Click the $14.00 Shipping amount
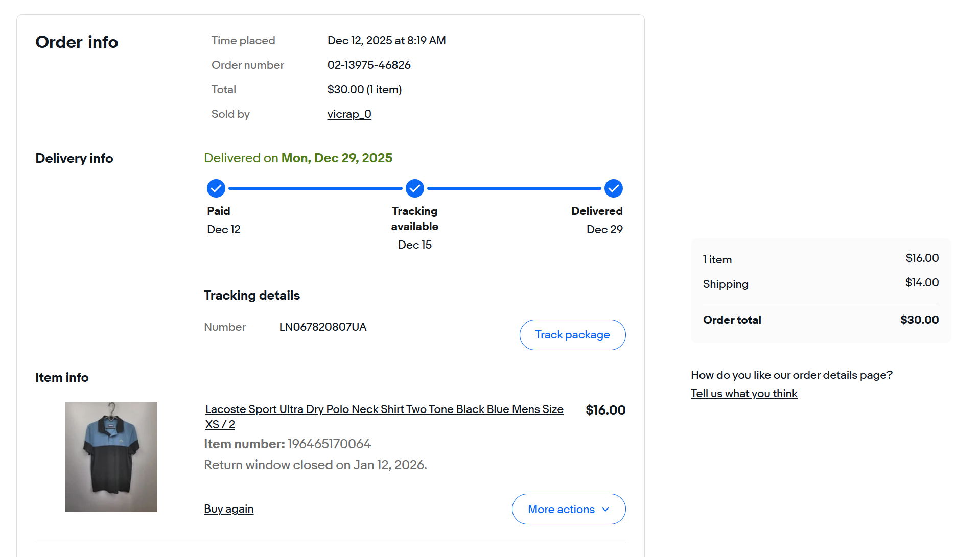The width and height of the screenshot is (980, 557). coord(922,283)
